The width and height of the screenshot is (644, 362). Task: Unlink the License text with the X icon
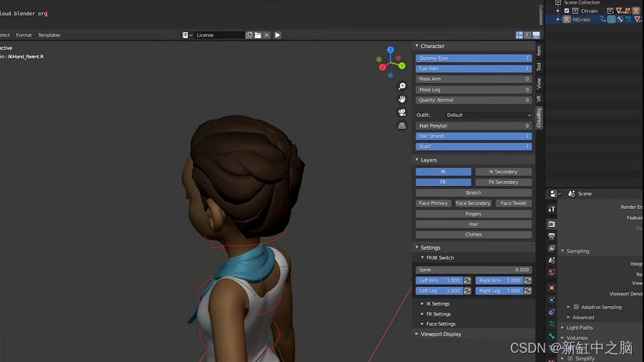point(267,35)
